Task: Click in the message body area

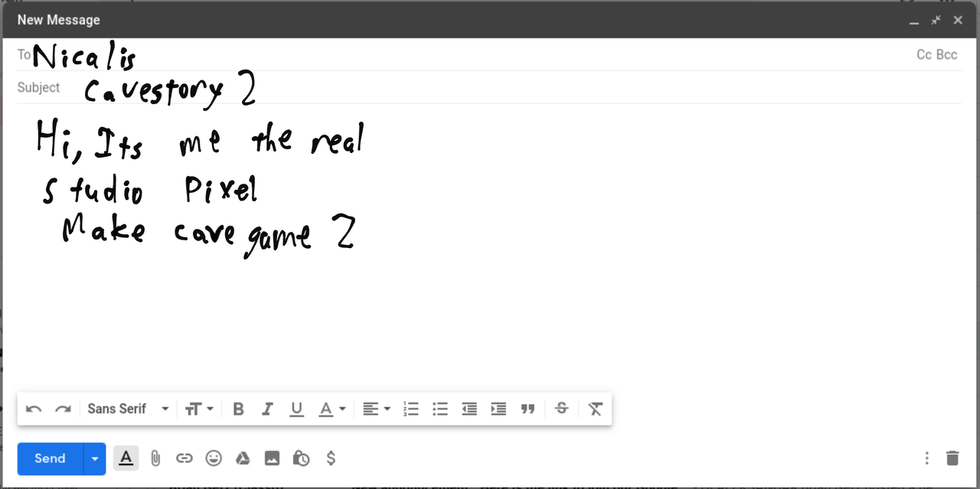Action: [489, 245]
